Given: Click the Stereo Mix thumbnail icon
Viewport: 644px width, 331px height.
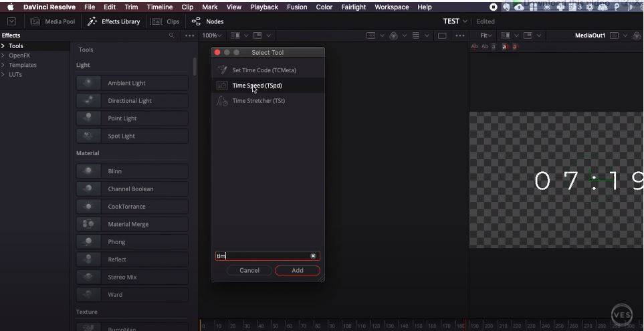Looking at the screenshot, I should (x=88, y=277).
